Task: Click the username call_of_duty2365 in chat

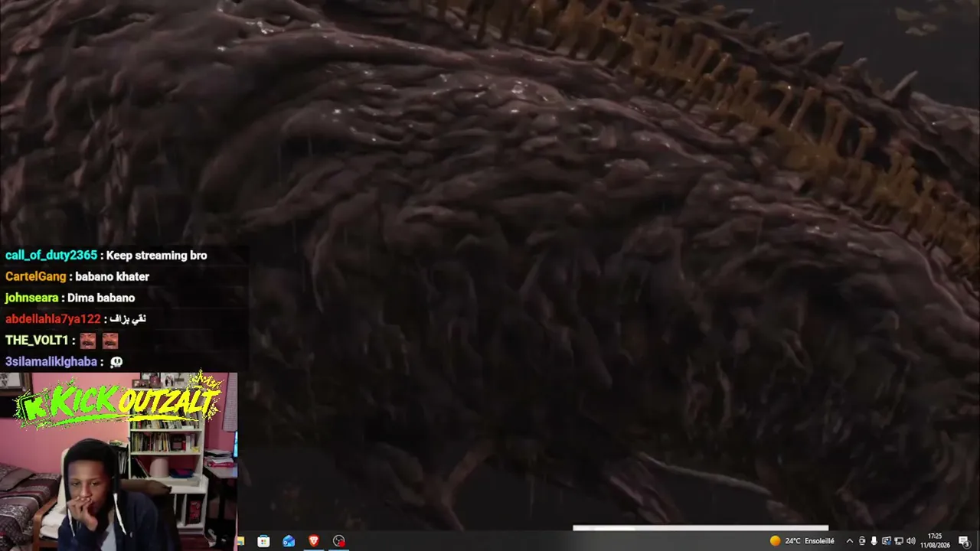Action: point(51,256)
